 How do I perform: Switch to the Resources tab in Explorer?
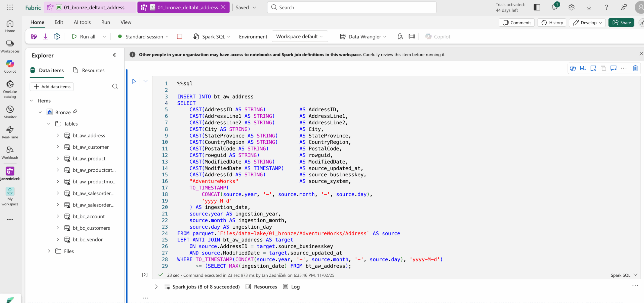click(x=89, y=70)
